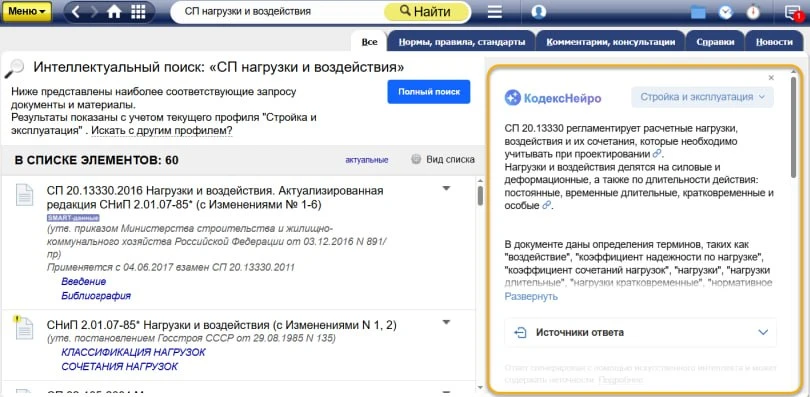Screen dimensions: 810x397
Task: Switch to Нормы, правила, стандарты tab
Action: pyautogui.click(x=461, y=42)
